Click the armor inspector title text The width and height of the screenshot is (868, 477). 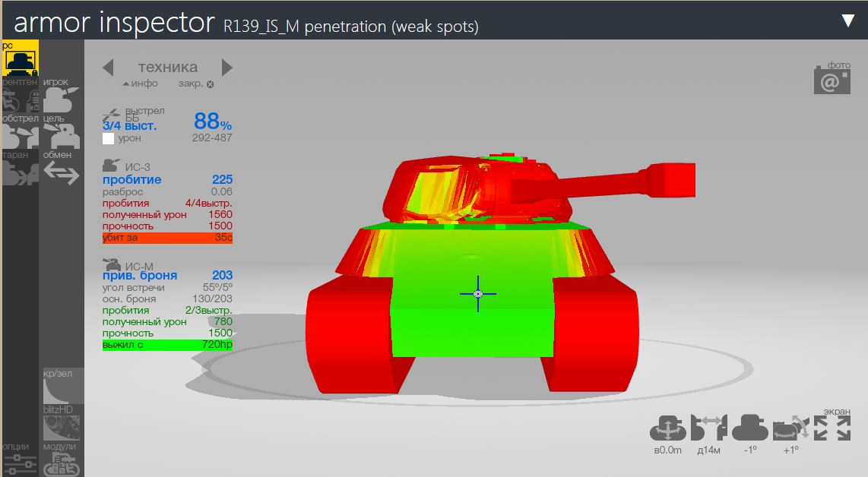point(114,24)
